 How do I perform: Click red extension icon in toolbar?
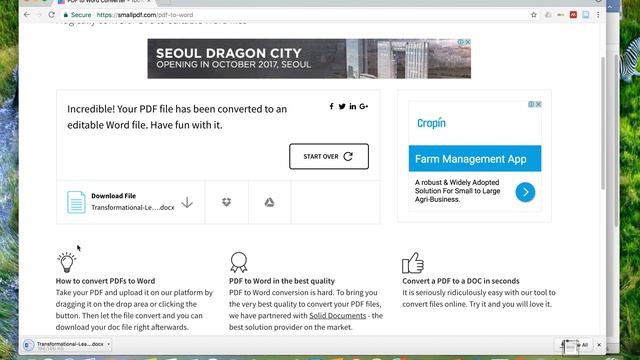pos(573,15)
